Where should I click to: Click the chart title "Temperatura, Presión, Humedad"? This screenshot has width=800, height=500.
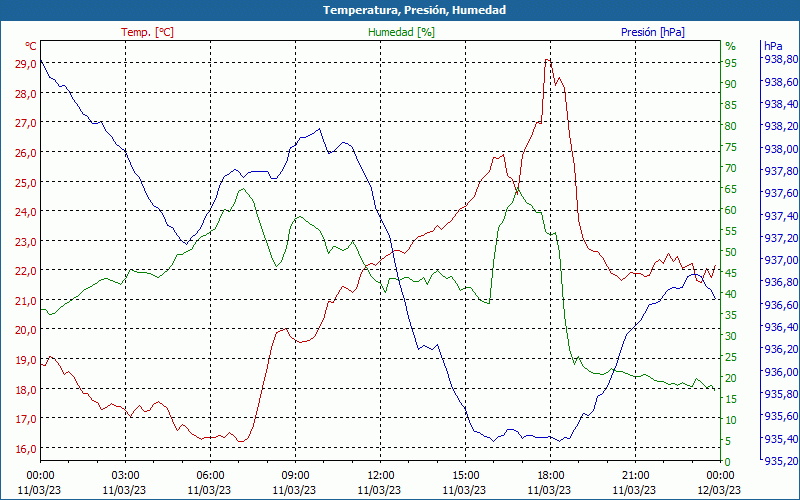(x=414, y=10)
